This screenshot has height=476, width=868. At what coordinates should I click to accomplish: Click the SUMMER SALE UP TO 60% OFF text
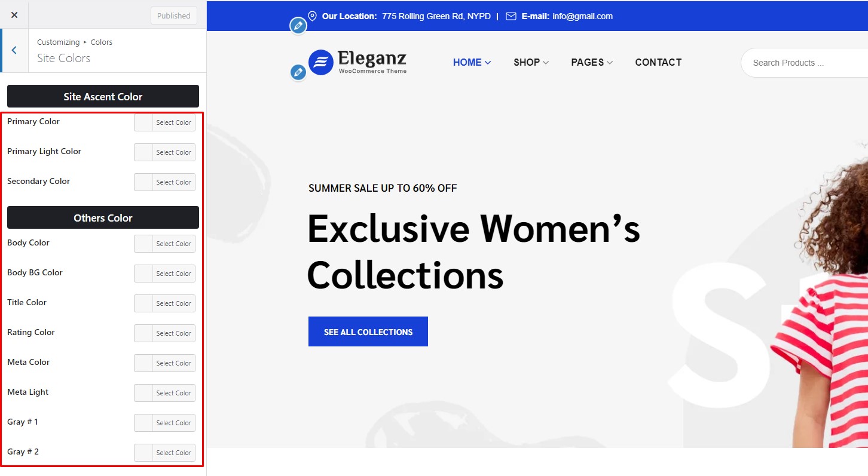(x=383, y=188)
